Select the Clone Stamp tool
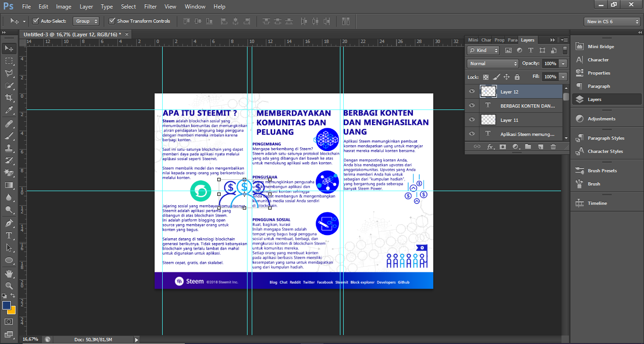The height and width of the screenshot is (344, 644). [x=9, y=148]
